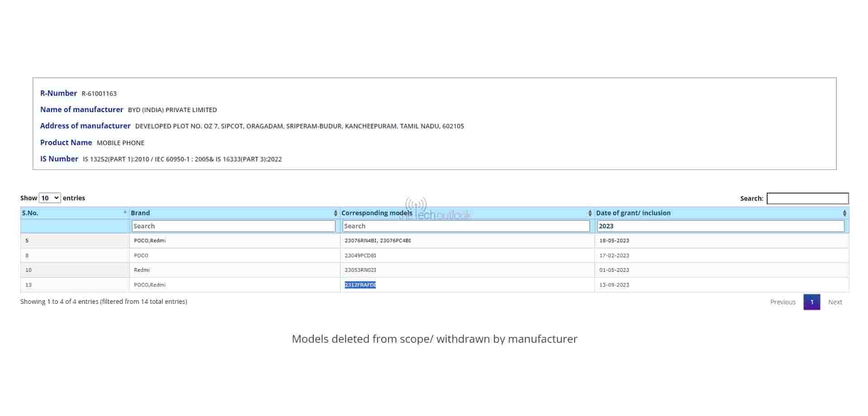Click model number 23053RN02I
Screen dimensions: 868x416
(x=360, y=270)
